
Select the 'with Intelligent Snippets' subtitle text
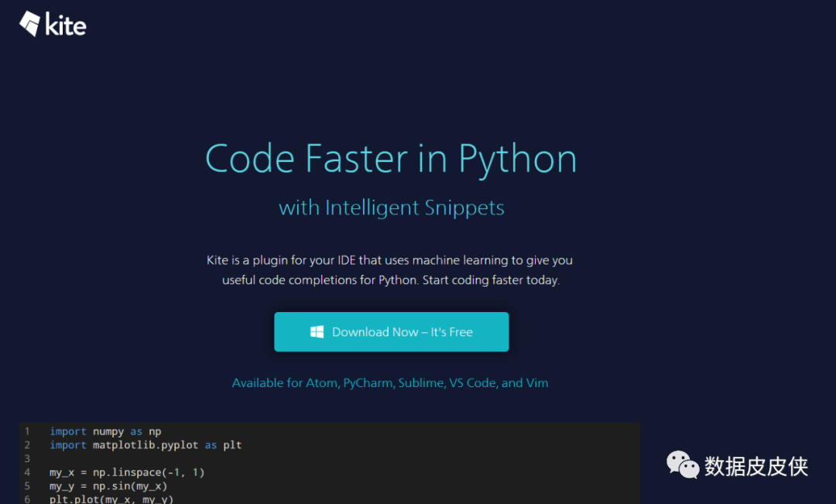point(392,208)
